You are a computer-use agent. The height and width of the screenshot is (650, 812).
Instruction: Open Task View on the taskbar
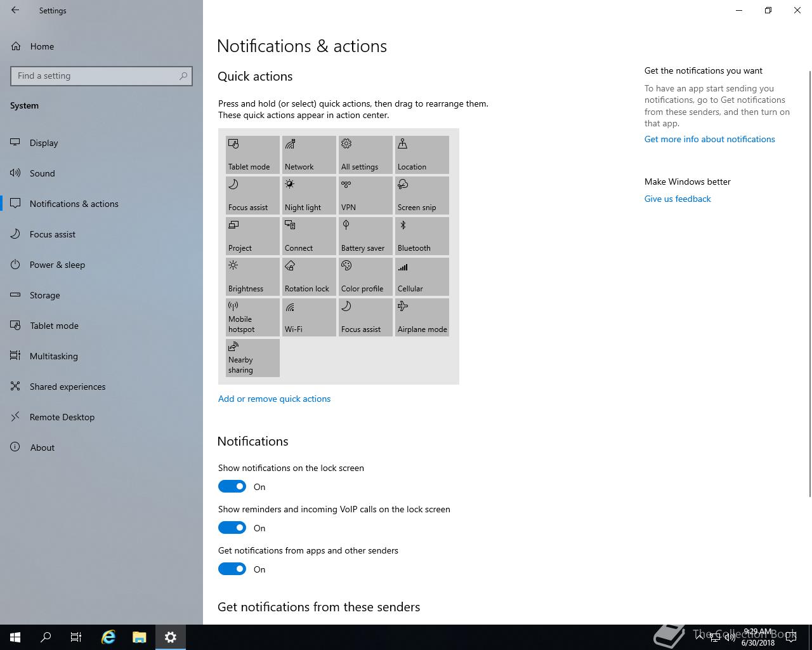click(76, 637)
